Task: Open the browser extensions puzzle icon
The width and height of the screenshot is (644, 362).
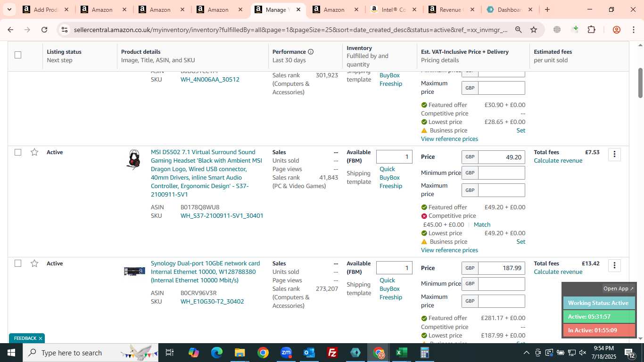Action: click(591, 30)
